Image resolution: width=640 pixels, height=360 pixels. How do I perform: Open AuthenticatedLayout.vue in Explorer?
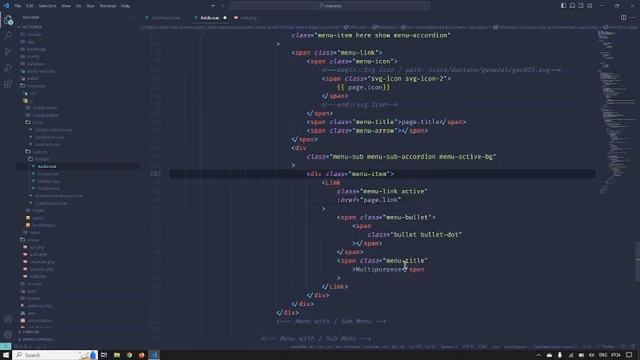(58, 196)
